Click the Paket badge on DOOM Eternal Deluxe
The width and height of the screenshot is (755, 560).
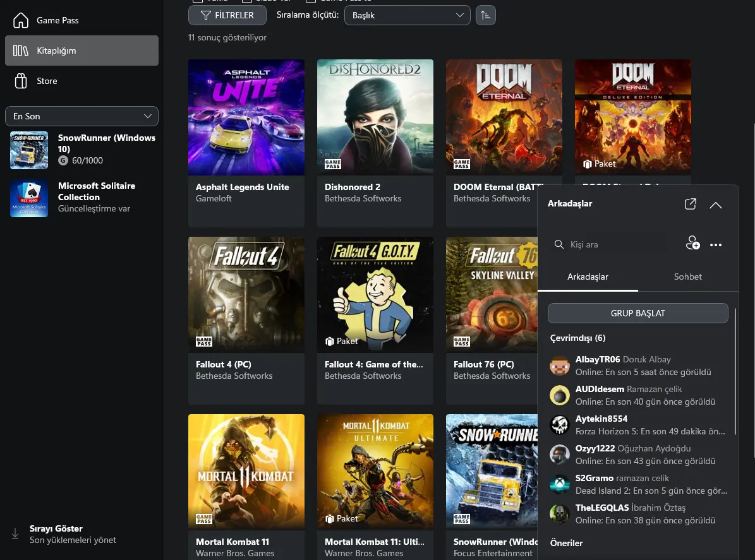(599, 164)
